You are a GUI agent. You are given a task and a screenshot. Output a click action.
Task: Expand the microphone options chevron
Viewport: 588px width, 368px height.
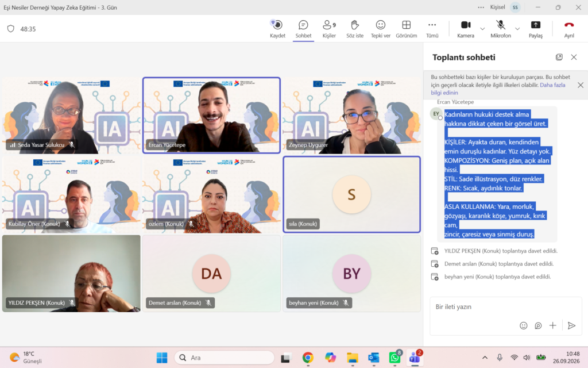(x=517, y=29)
